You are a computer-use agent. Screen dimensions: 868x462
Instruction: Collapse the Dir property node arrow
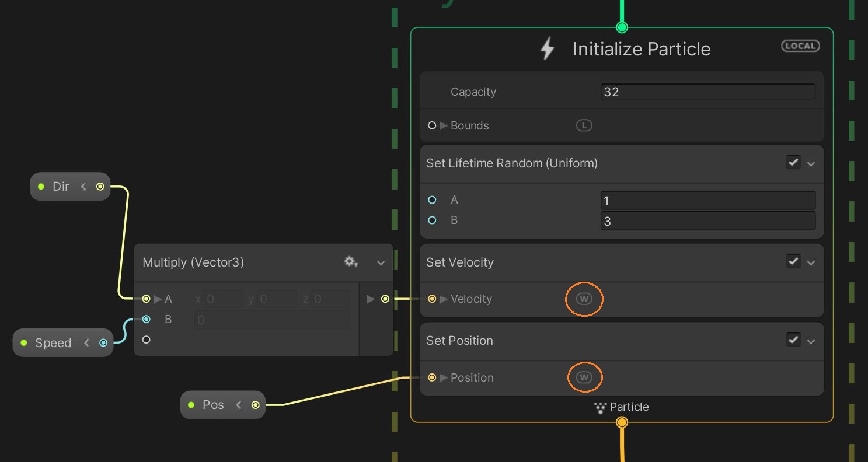pyautogui.click(x=84, y=187)
